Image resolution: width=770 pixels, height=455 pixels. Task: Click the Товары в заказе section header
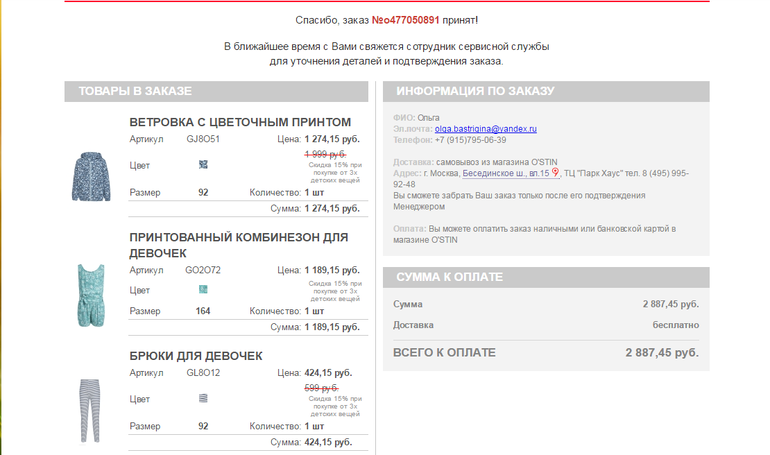point(135,91)
